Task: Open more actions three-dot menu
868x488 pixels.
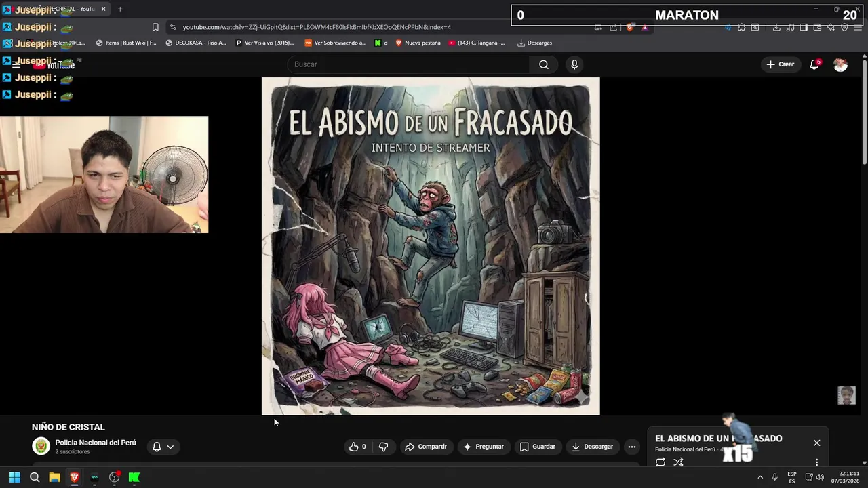Action: pyautogui.click(x=631, y=447)
